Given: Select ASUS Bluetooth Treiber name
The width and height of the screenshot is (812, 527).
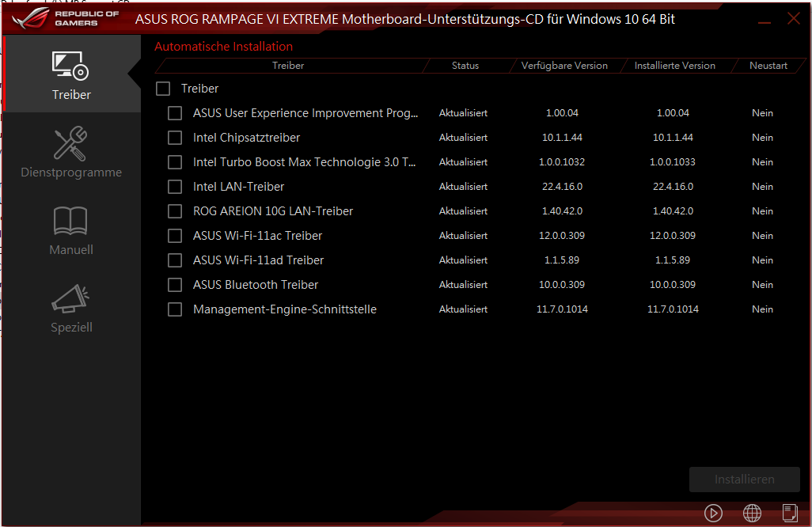Looking at the screenshot, I should click(x=256, y=285).
